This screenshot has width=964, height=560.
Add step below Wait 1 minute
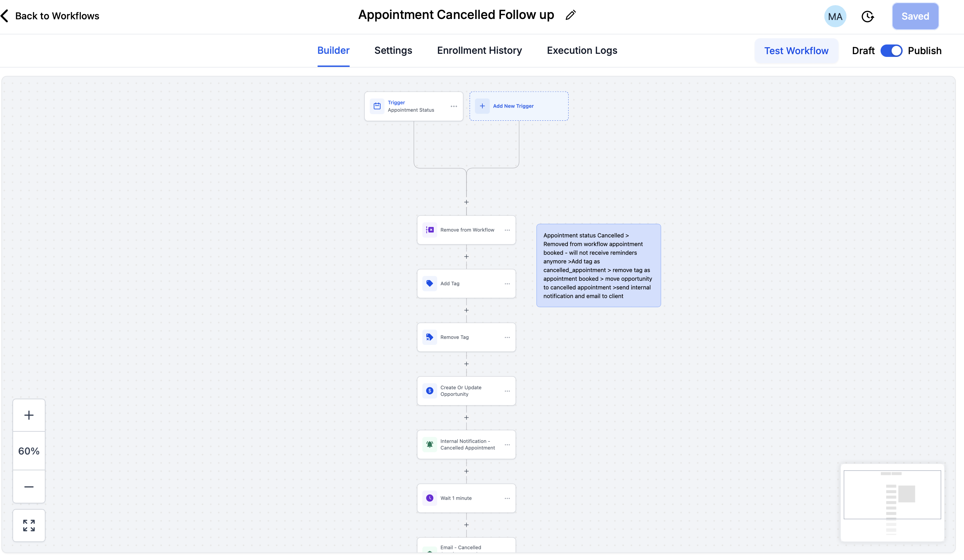466,525
